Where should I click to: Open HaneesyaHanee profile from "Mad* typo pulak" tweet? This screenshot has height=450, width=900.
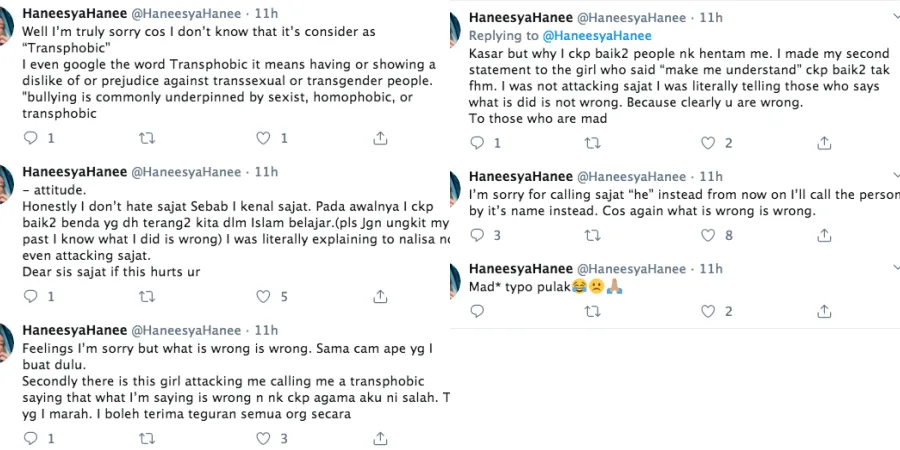pos(520,269)
